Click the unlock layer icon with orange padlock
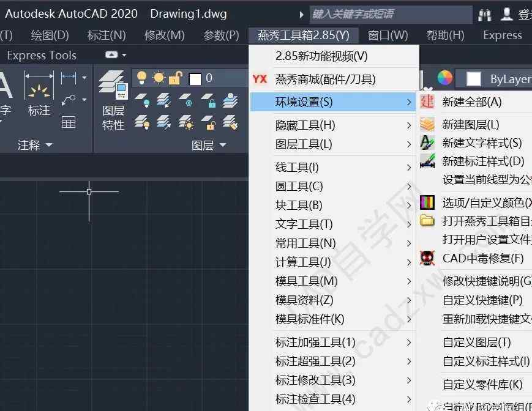532x411 pixels. point(208,122)
